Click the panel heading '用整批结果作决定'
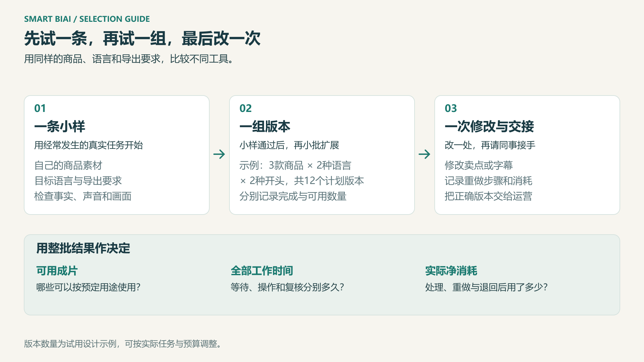The image size is (644, 362). pos(83,248)
